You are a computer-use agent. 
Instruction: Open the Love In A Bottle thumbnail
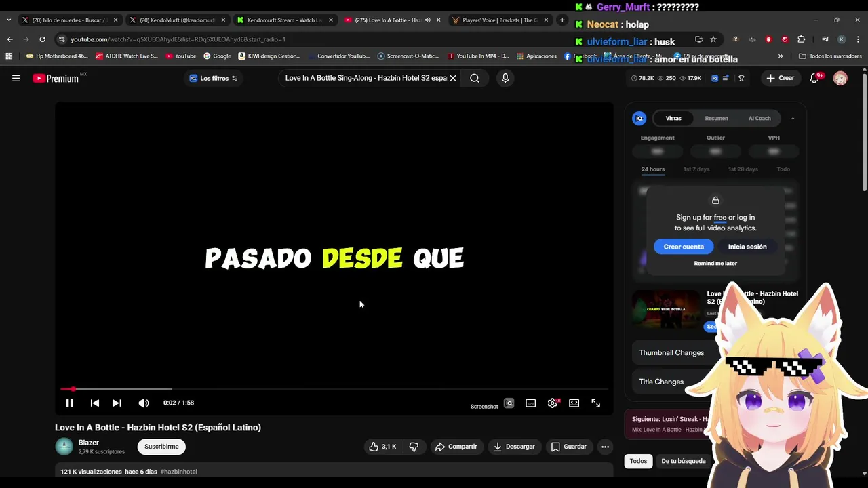(x=666, y=309)
